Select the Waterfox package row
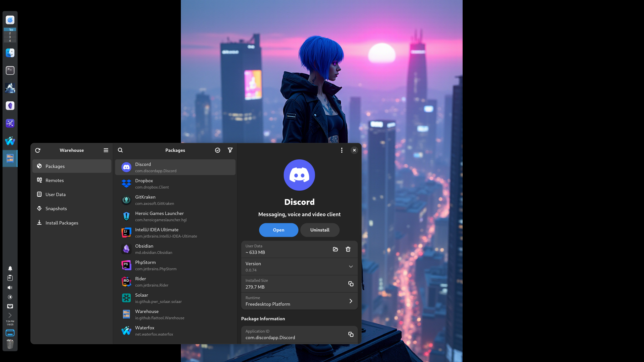This screenshot has height=362, width=644. point(175,331)
